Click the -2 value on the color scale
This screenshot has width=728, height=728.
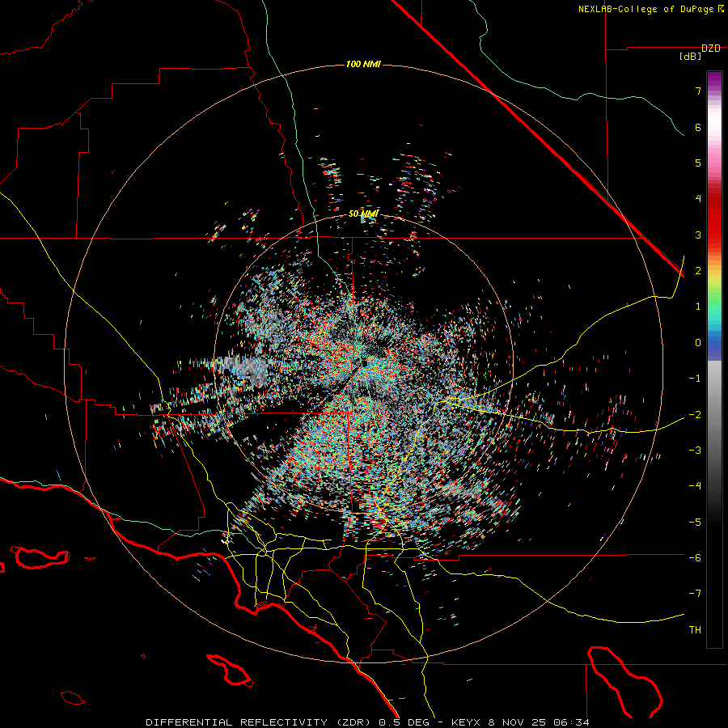695,415
